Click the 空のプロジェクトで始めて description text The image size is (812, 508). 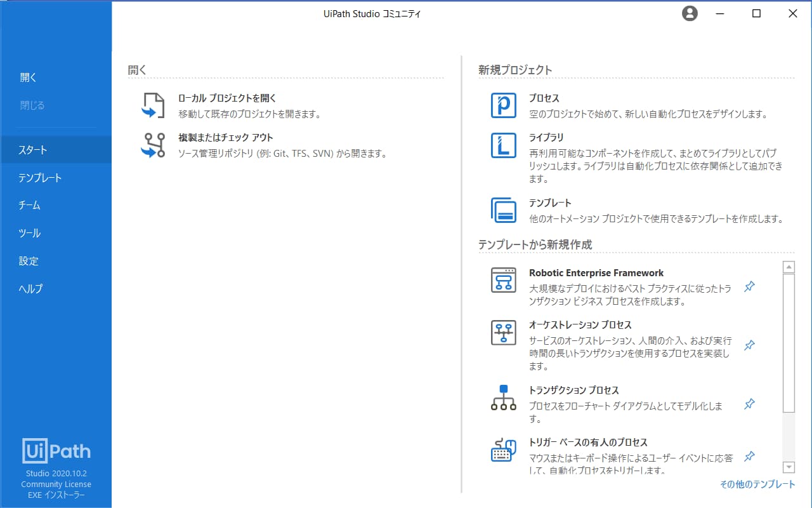click(x=648, y=114)
